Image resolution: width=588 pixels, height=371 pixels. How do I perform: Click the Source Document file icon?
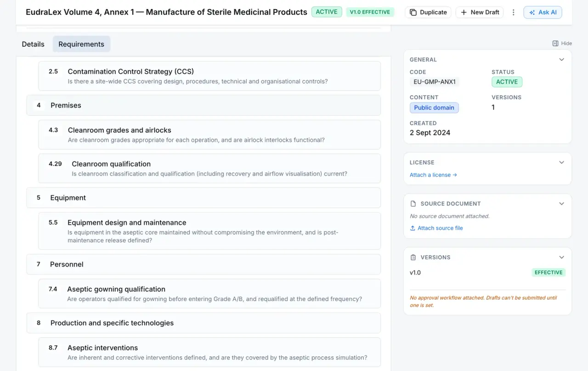[x=413, y=204]
